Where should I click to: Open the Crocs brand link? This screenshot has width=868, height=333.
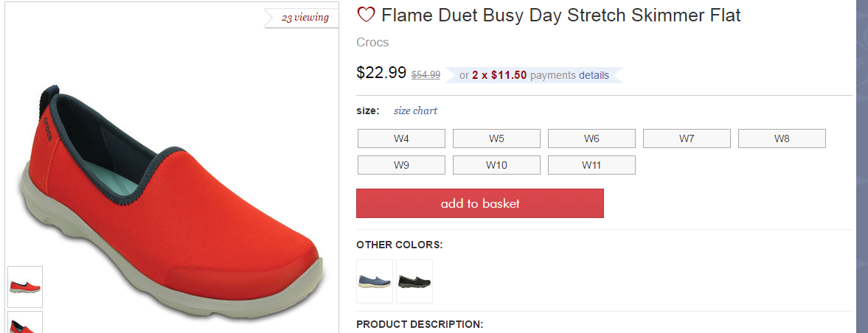[372, 42]
